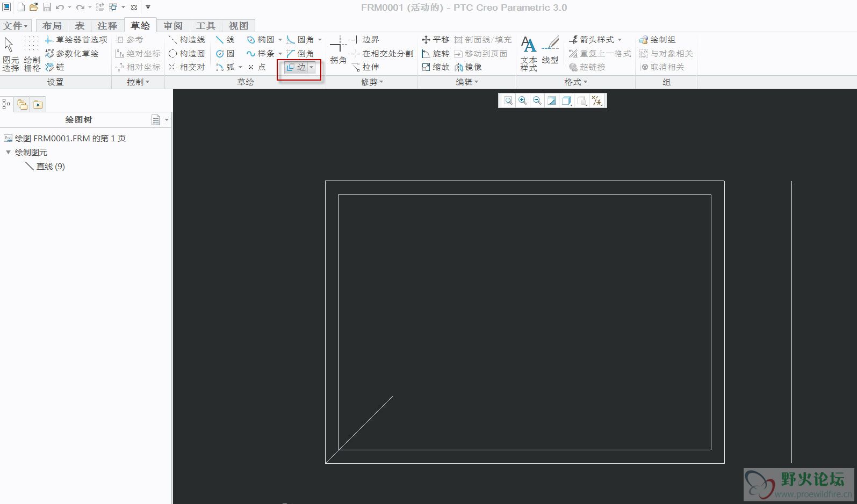Select the 圆 circle tool
The height and width of the screenshot is (504, 857).
(x=225, y=54)
